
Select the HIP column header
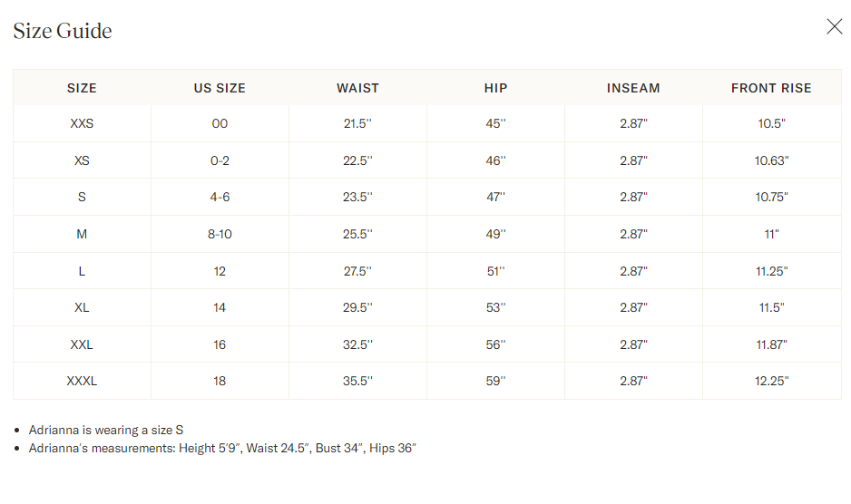[x=495, y=88]
